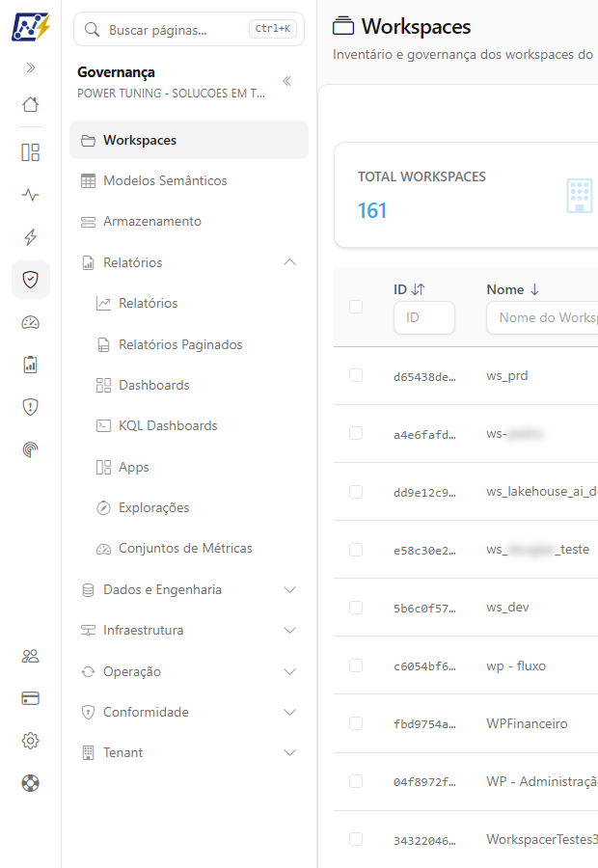Click workspace ID 34322046
This screenshot has width=598, height=868.
(424, 841)
